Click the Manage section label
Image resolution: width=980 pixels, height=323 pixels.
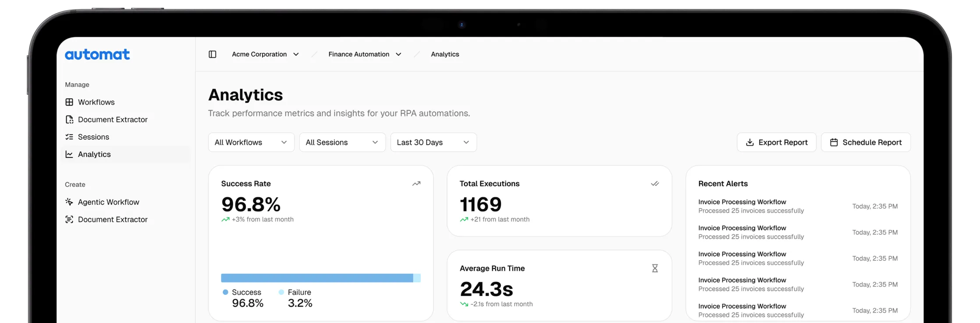click(x=77, y=84)
